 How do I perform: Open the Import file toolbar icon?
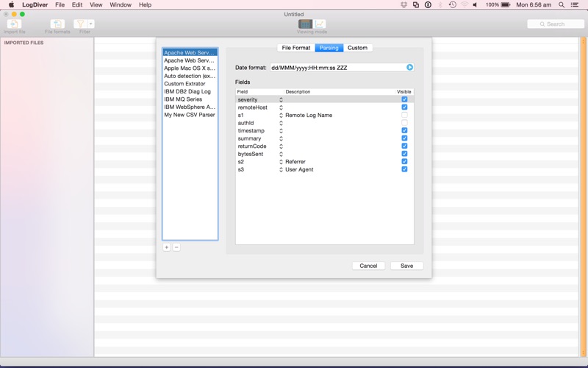pos(14,24)
